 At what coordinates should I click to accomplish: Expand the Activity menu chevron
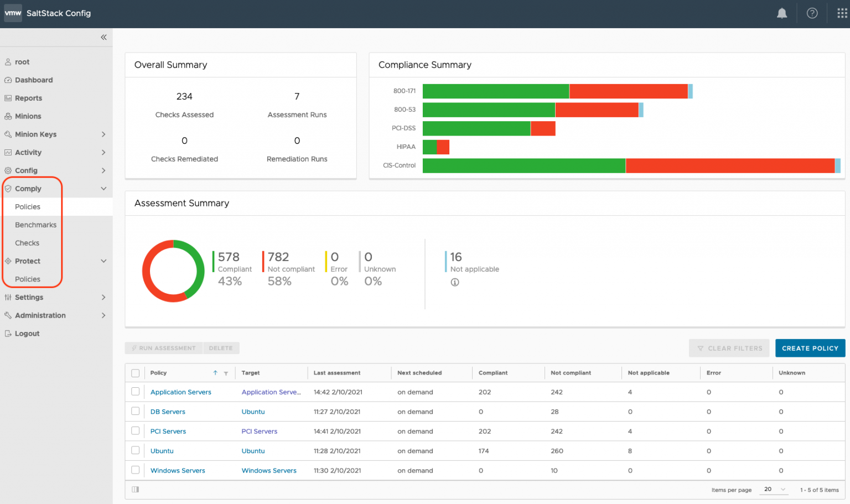point(103,152)
